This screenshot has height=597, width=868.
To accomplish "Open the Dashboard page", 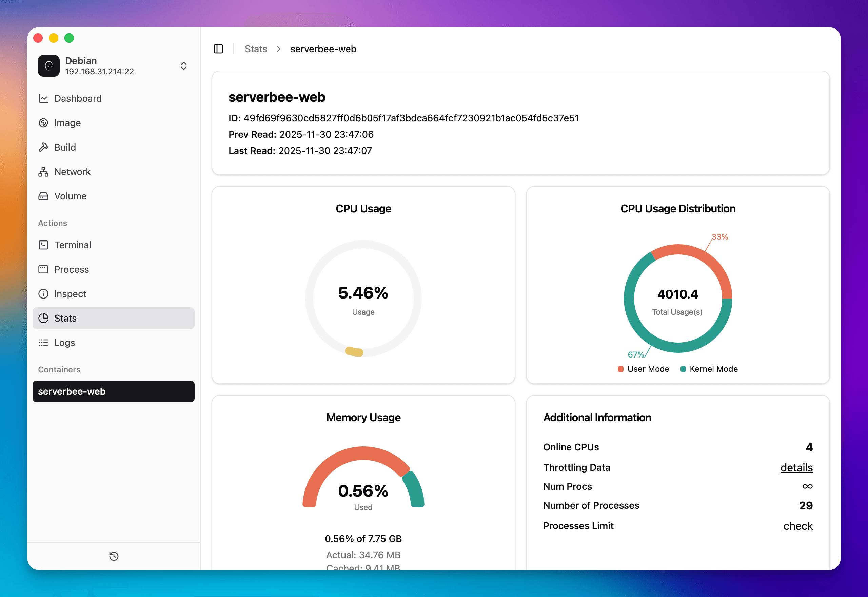I will click(x=78, y=98).
